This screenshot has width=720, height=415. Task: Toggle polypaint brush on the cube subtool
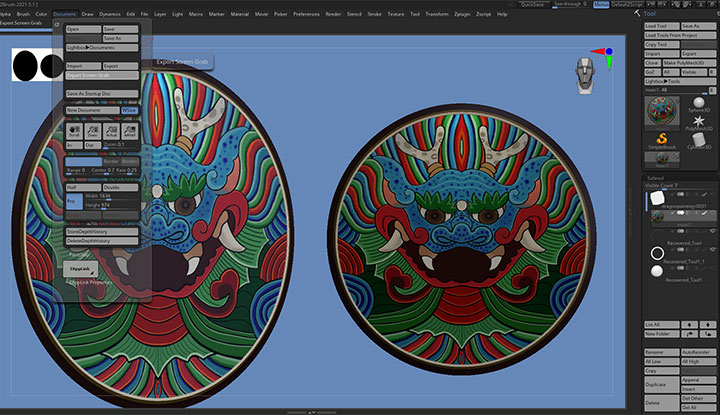coord(704,195)
